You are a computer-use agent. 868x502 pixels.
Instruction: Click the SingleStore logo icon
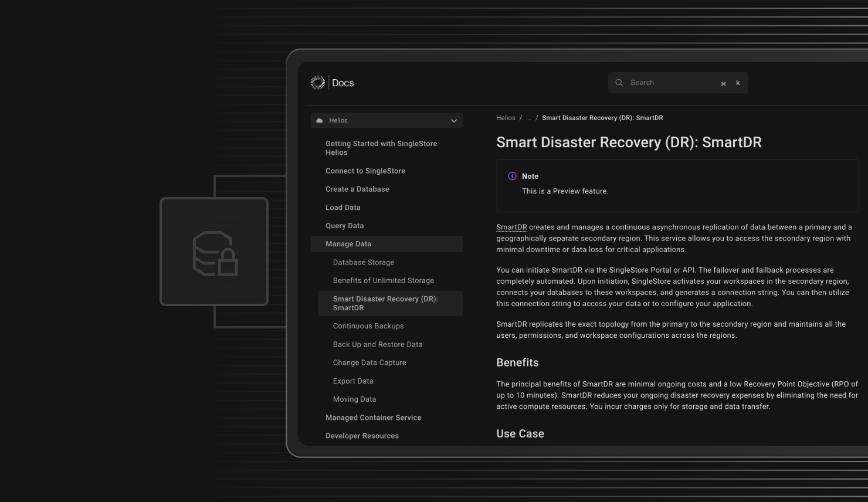318,83
